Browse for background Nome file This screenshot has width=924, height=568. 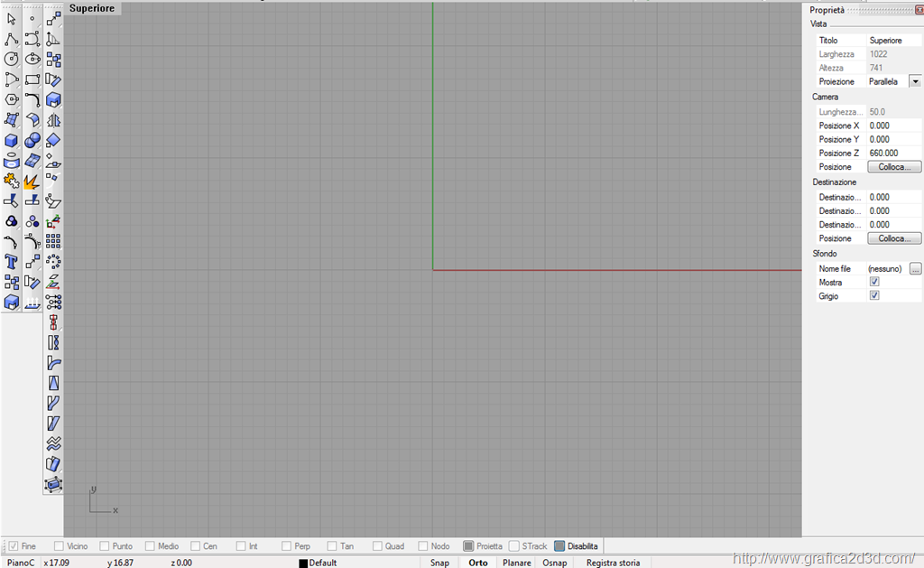tap(915, 269)
